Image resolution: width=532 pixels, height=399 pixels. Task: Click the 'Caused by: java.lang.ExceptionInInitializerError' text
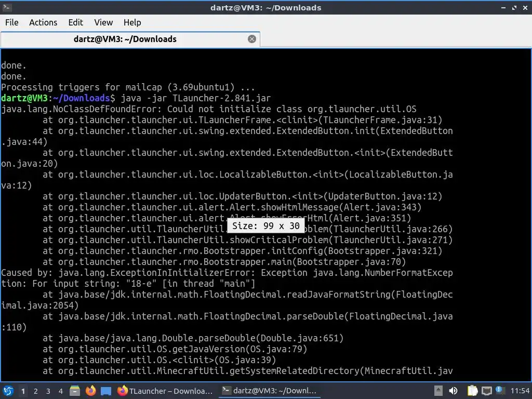(x=128, y=273)
